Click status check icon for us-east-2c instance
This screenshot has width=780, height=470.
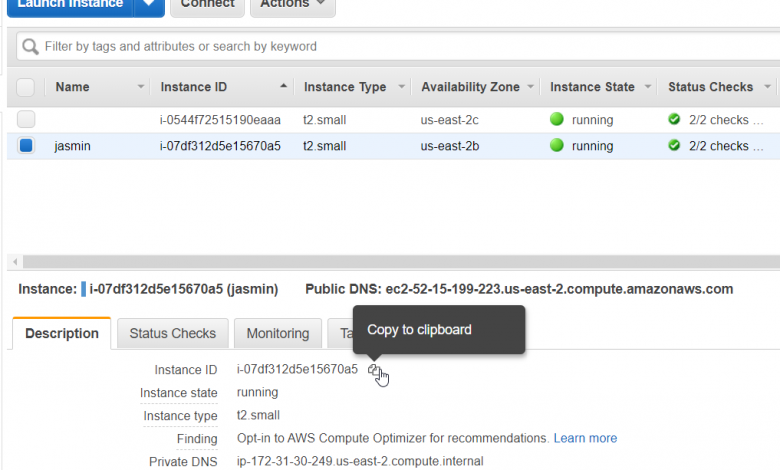[x=674, y=120]
